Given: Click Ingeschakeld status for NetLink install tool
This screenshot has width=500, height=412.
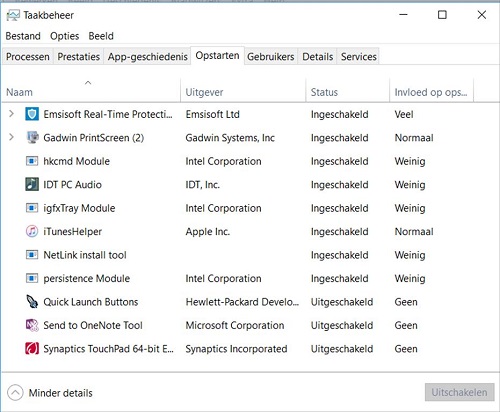Looking at the screenshot, I should 339,255.
